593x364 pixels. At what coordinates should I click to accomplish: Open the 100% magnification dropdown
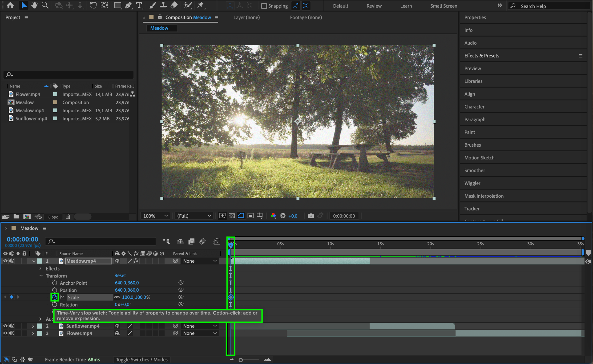(x=155, y=216)
